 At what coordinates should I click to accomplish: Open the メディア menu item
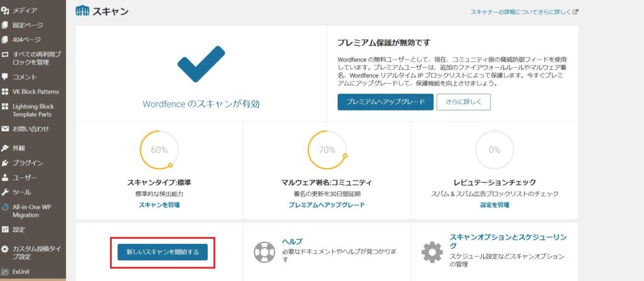(x=25, y=11)
